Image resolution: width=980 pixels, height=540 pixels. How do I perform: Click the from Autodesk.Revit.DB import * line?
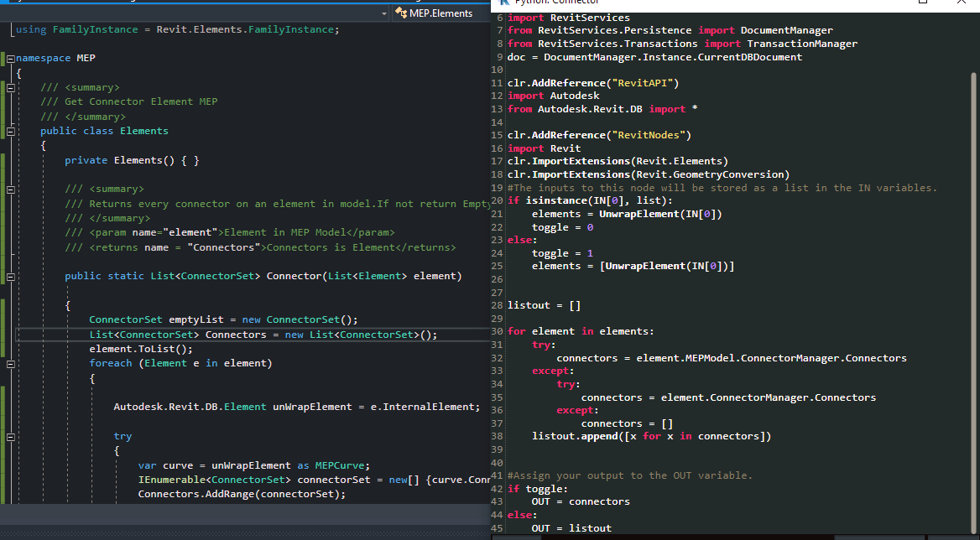click(602, 109)
